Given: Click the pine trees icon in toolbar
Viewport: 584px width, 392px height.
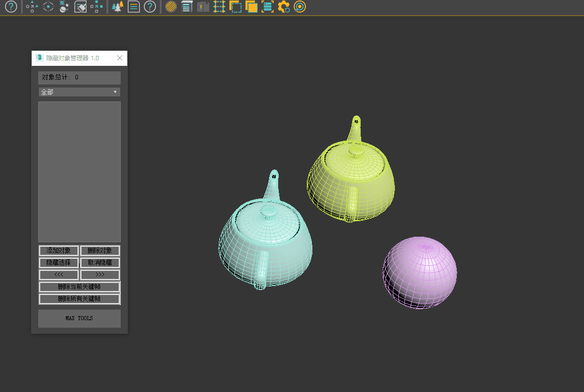Looking at the screenshot, I should coord(118,7).
